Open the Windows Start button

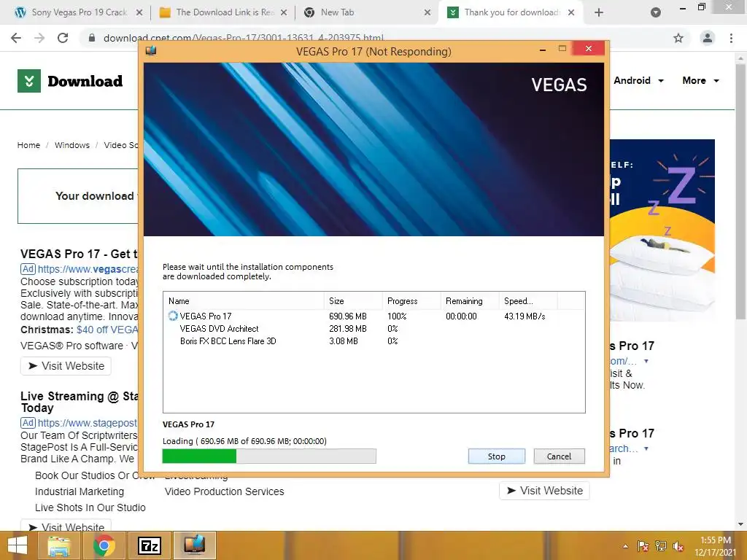tap(18, 545)
